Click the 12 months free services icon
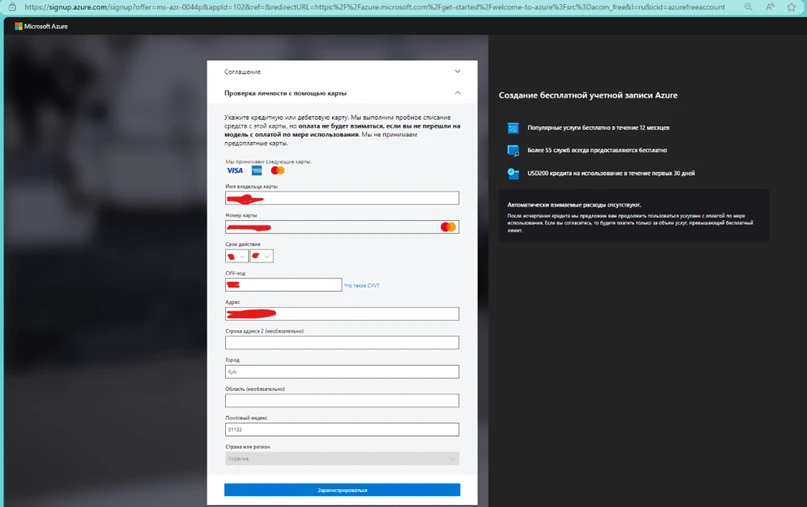807x507 pixels. (x=513, y=128)
